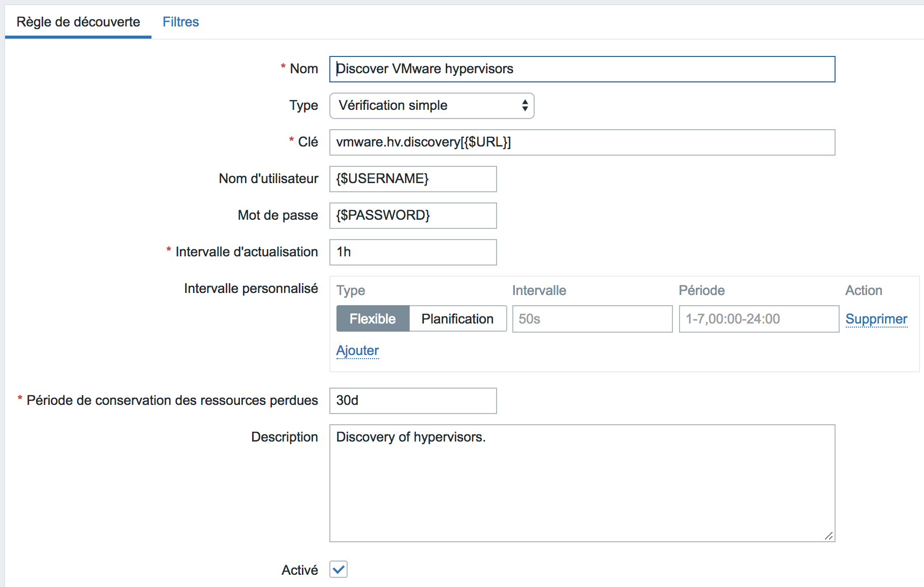Click the Description textarea resize handle
Screen dimensions: 924x587
tap(829, 536)
